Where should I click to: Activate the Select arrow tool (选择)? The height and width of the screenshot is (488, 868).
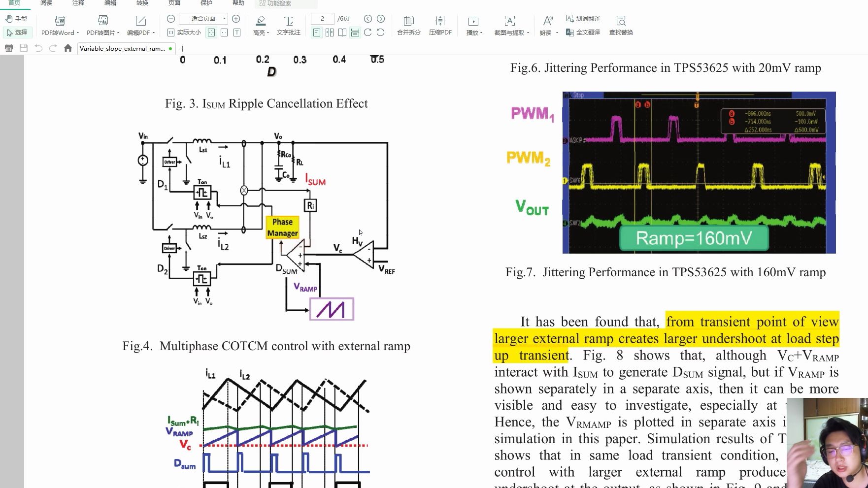18,33
